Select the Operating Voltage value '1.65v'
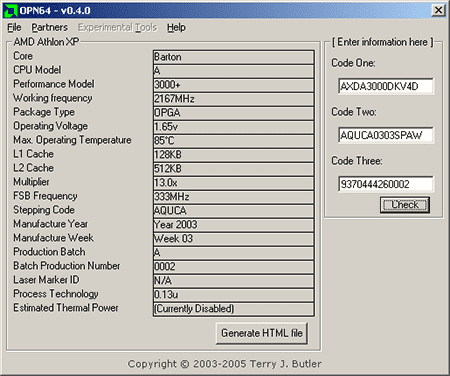This screenshot has height=376, width=450. 234,127
